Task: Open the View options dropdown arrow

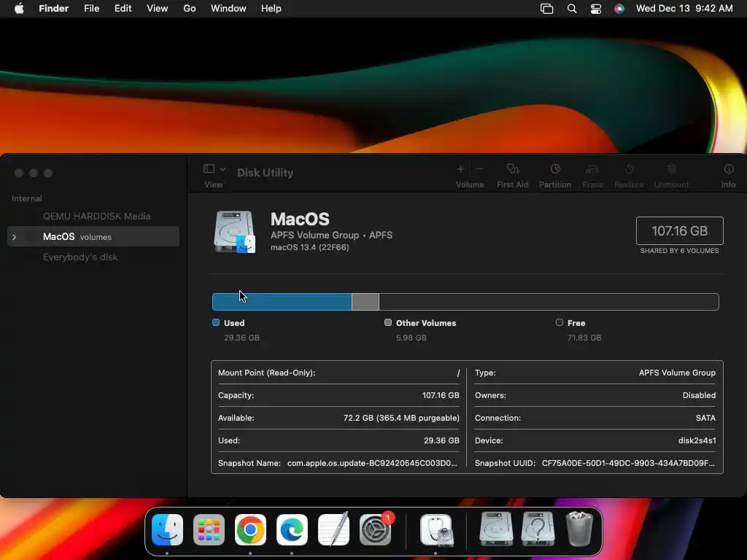Action: (x=222, y=169)
